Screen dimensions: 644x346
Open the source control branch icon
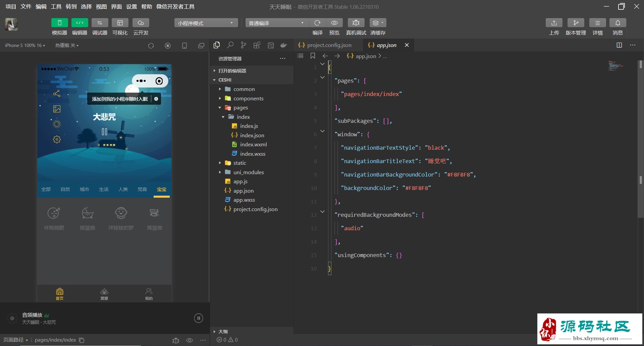tap(244, 45)
